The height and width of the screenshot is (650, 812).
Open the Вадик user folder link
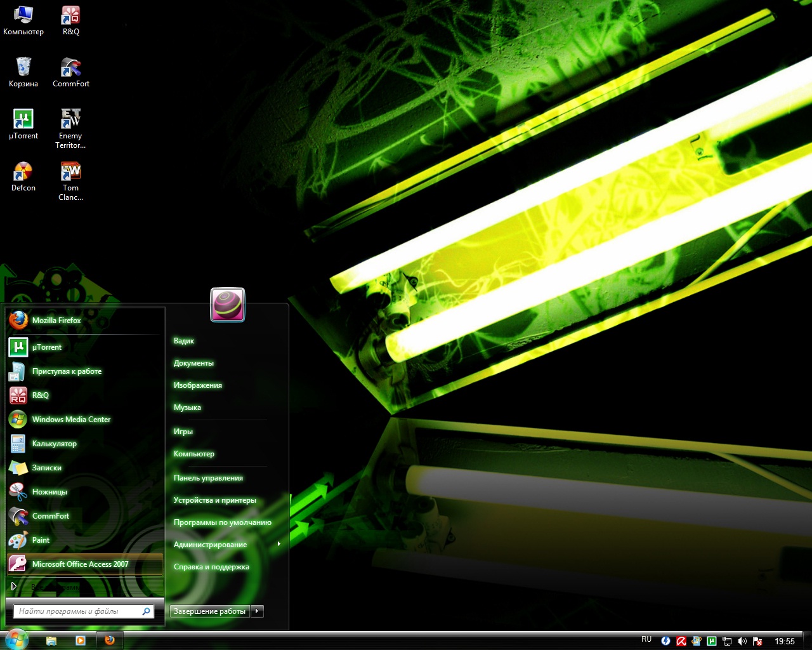184,341
